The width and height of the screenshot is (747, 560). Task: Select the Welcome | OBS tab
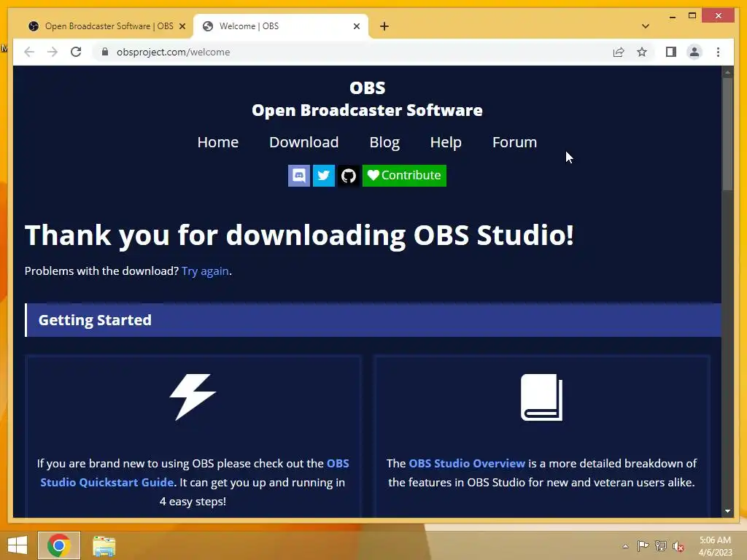click(281, 26)
